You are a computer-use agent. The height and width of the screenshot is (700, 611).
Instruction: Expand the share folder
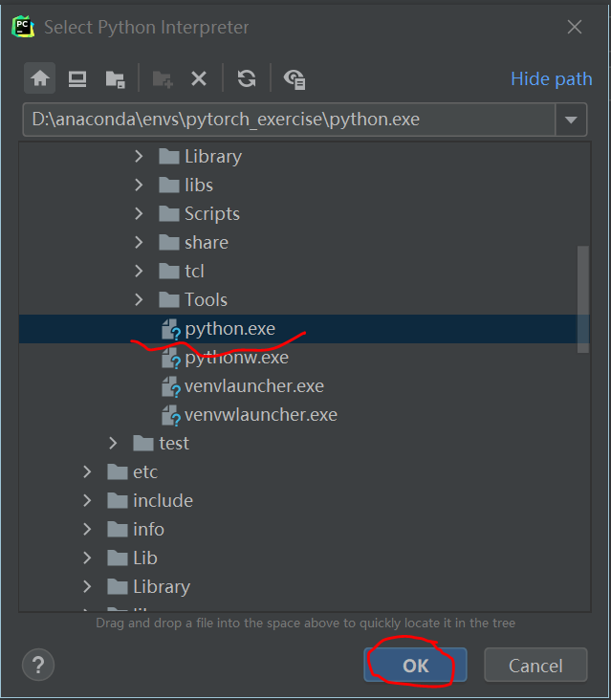(139, 242)
